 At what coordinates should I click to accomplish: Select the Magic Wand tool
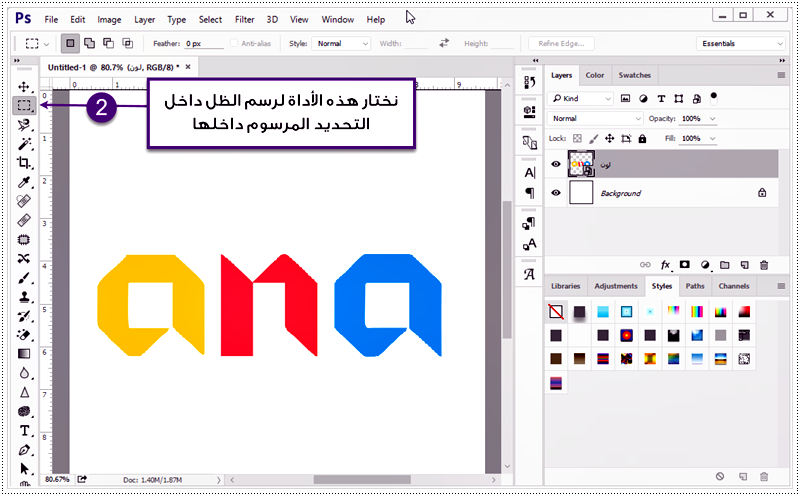click(23, 144)
